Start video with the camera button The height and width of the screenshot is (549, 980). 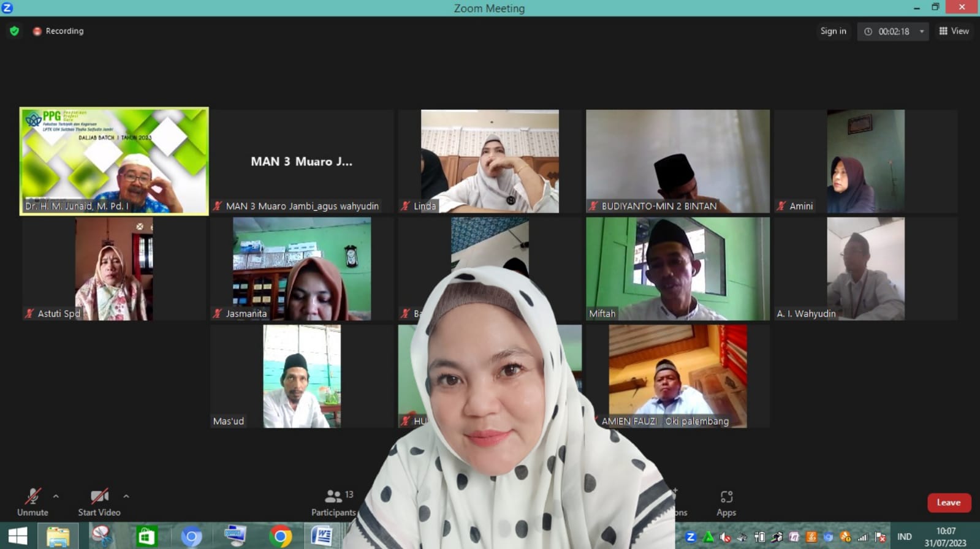[99, 502]
